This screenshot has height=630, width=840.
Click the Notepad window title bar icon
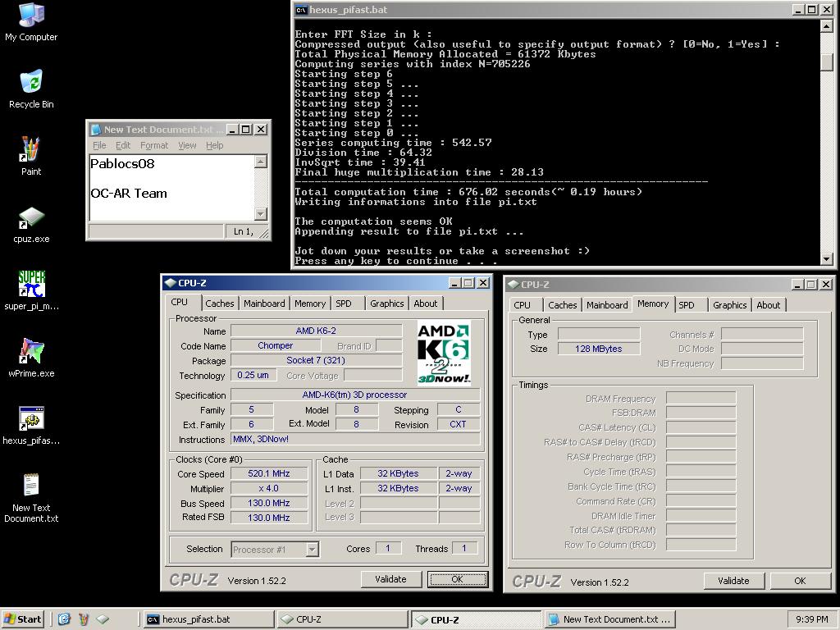(x=96, y=130)
